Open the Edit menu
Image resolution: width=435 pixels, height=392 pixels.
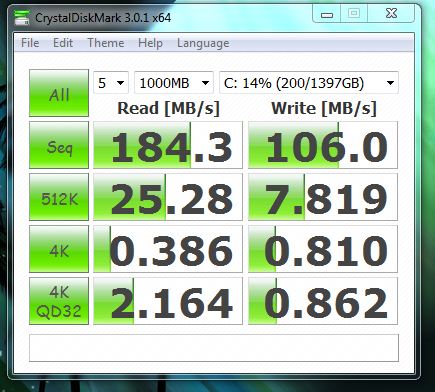(x=63, y=43)
